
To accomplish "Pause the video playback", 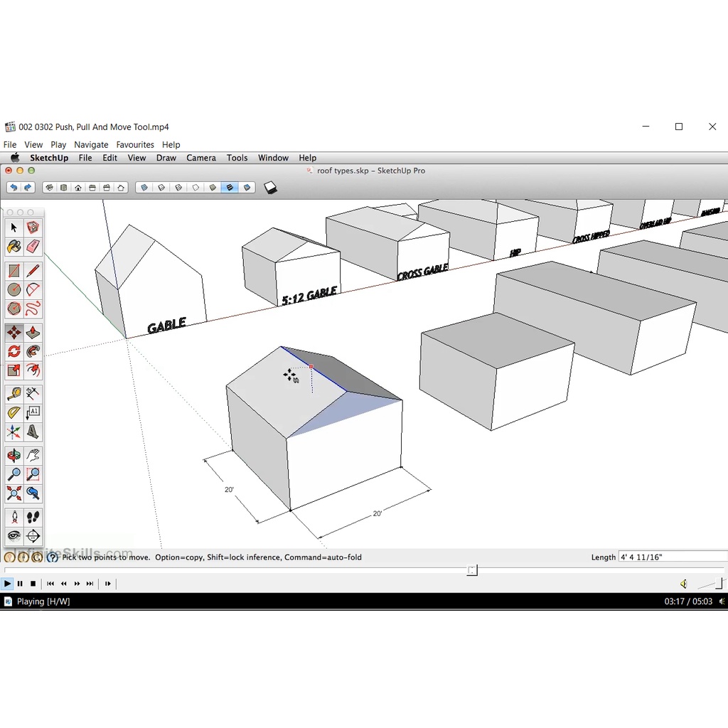I will pos(20,584).
